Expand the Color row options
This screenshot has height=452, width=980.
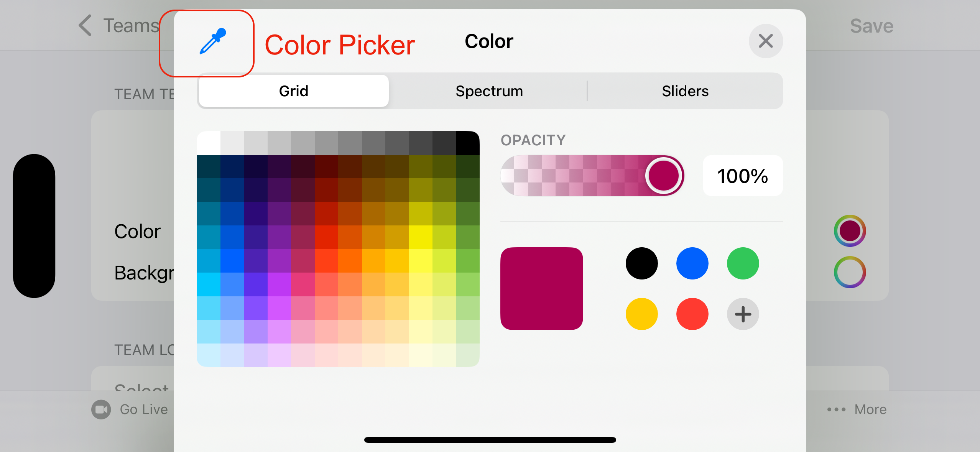pos(137,230)
